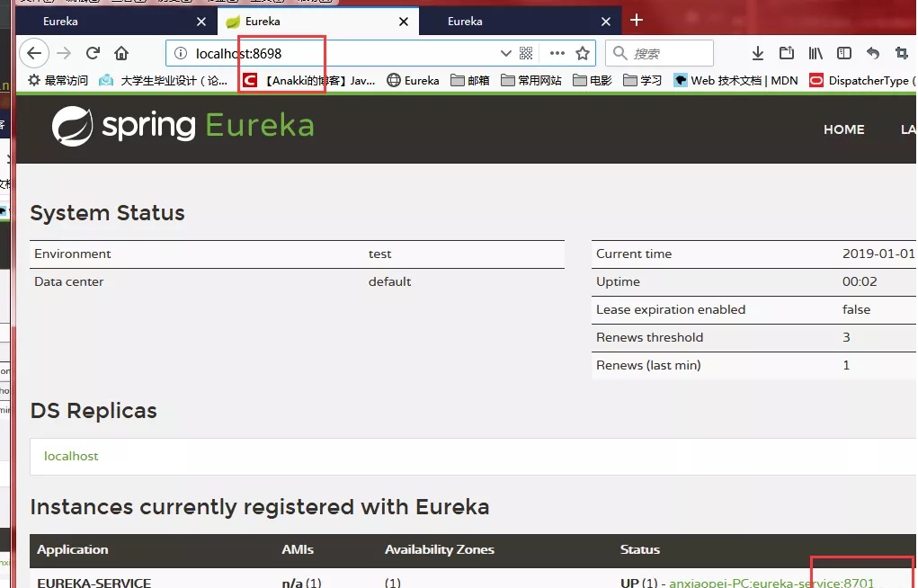Toggle the sidebar view icon
Viewport: 918px width, 588px height.
[844, 53]
